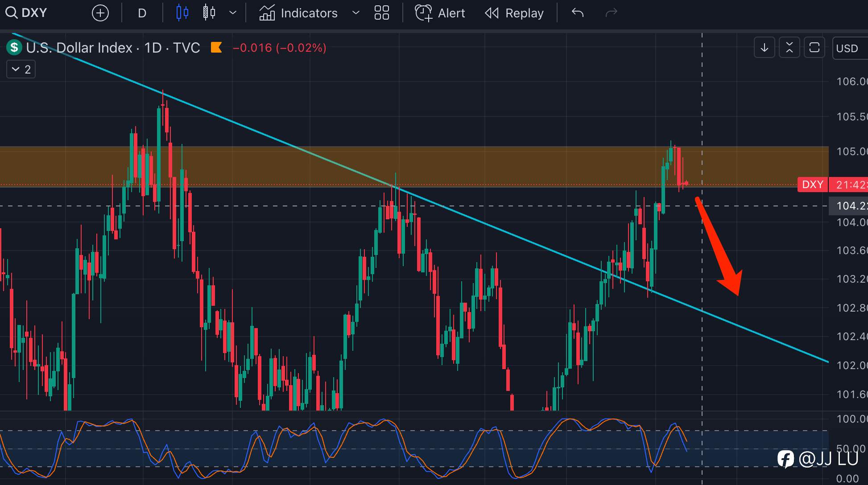The image size is (868, 485).
Task: Click the USD currency selector
Action: (847, 48)
